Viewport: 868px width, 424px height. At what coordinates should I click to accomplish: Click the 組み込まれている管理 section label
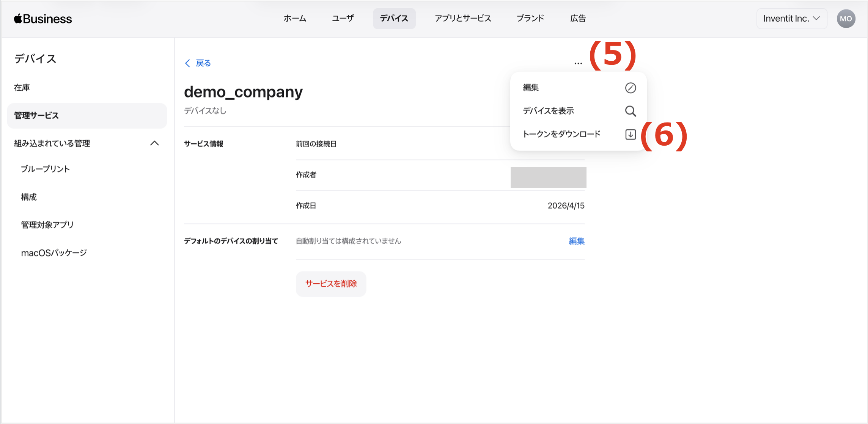(x=52, y=143)
